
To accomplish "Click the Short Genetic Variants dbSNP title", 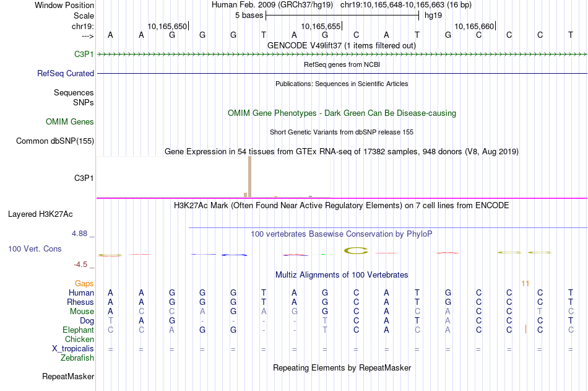I will click(342, 132).
